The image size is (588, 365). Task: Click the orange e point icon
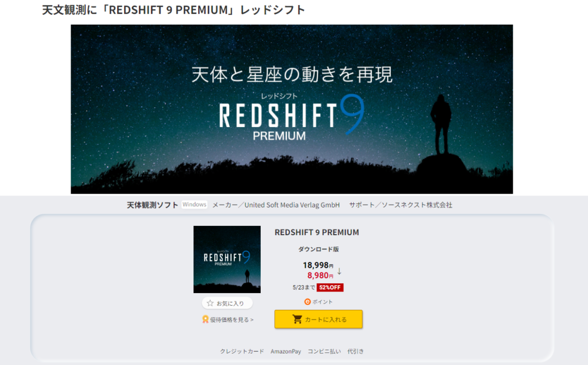(308, 302)
